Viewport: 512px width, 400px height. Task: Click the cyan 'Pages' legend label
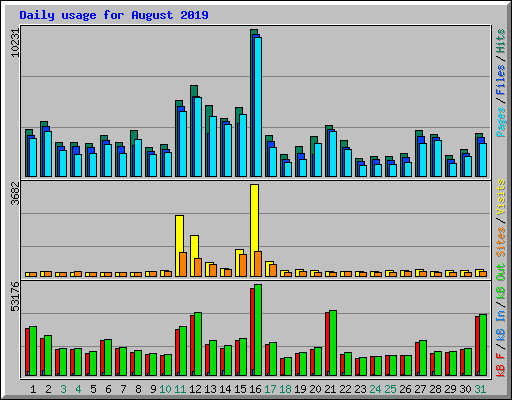(x=501, y=122)
